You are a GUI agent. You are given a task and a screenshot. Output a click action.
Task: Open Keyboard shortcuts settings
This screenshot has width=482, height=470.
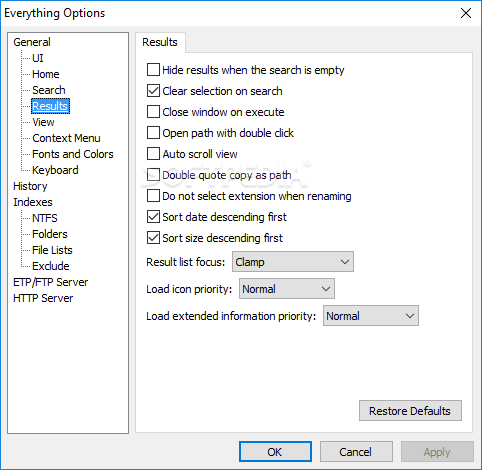(x=55, y=170)
